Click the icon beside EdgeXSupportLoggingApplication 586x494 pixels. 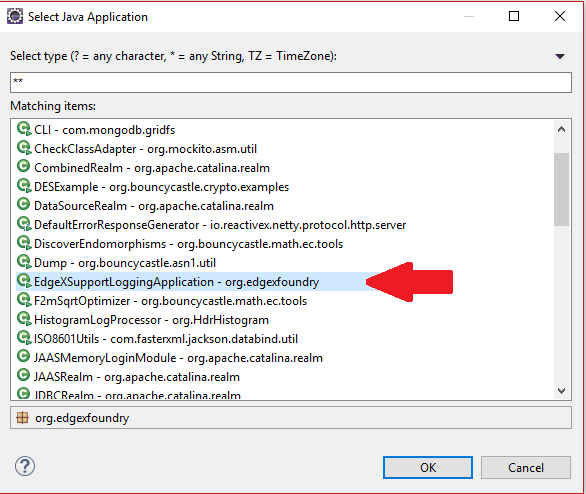click(x=24, y=281)
